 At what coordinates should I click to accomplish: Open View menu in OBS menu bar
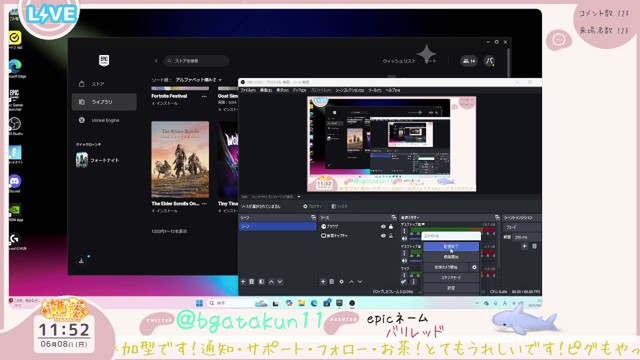click(x=282, y=90)
